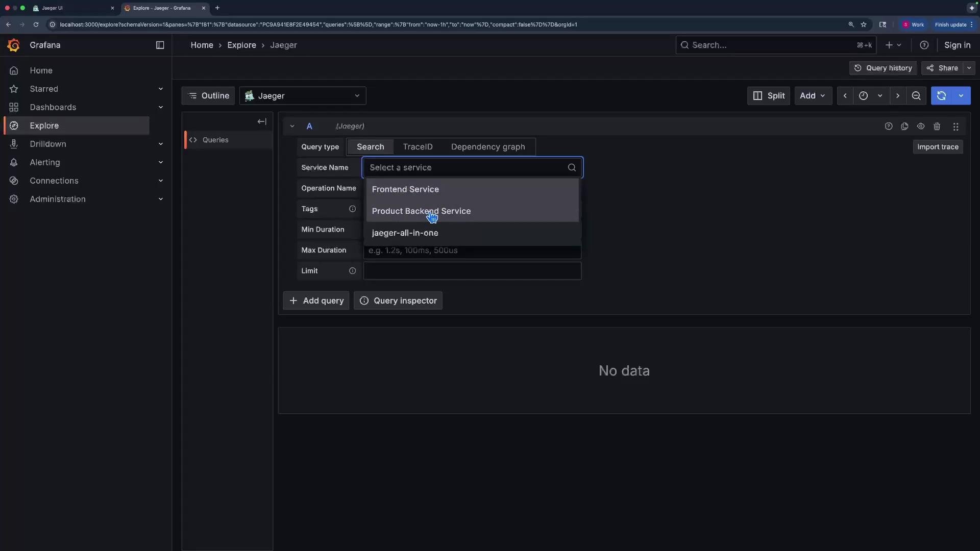
Task: Open the Add dropdown
Action: 813,96
